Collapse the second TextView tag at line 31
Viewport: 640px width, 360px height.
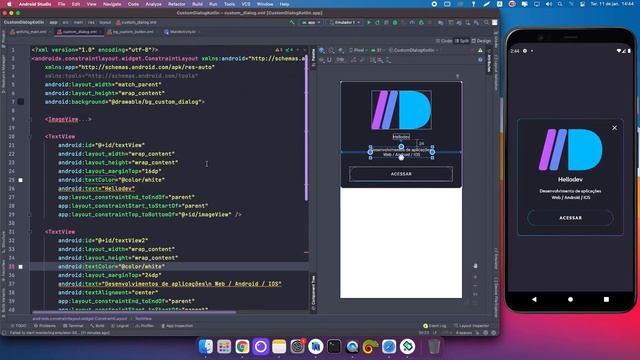[30, 232]
